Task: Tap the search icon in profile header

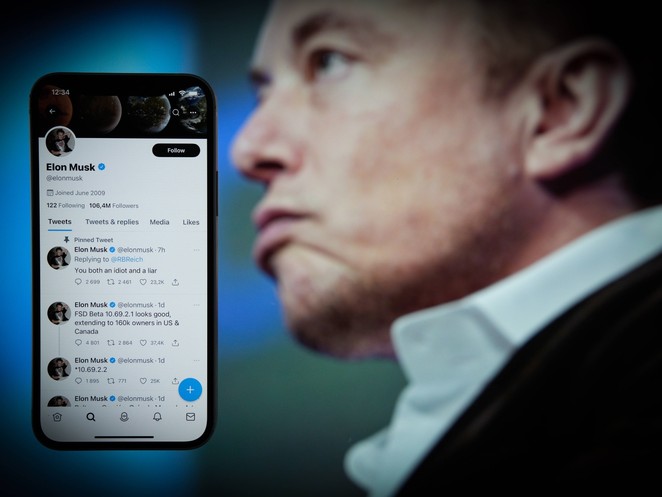Action: (x=176, y=112)
